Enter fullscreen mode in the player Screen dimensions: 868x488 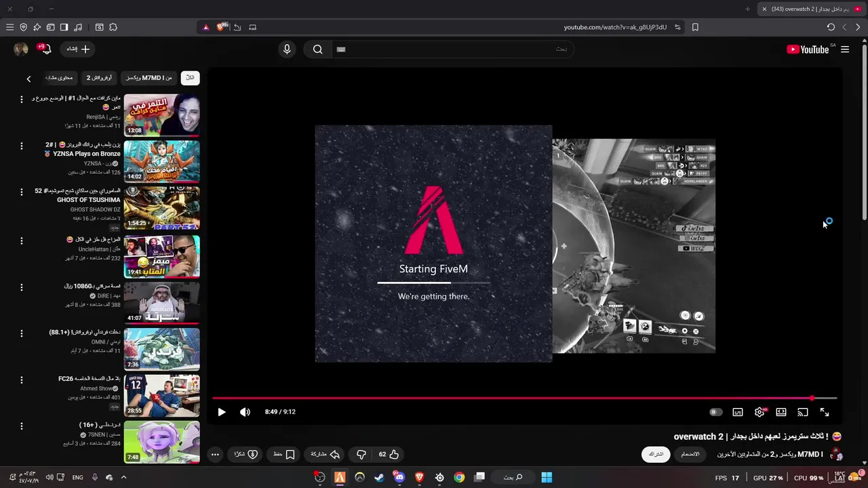click(x=825, y=412)
